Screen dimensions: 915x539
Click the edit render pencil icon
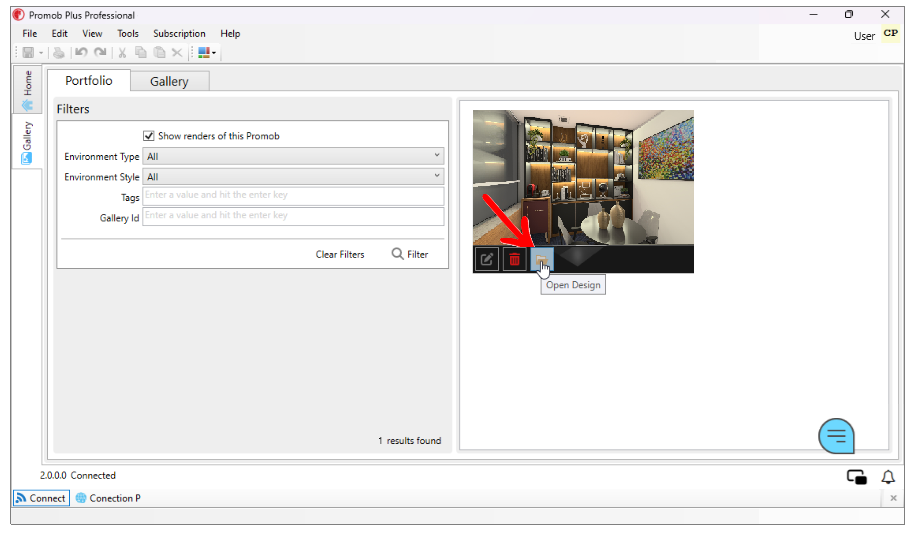click(x=487, y=259)
